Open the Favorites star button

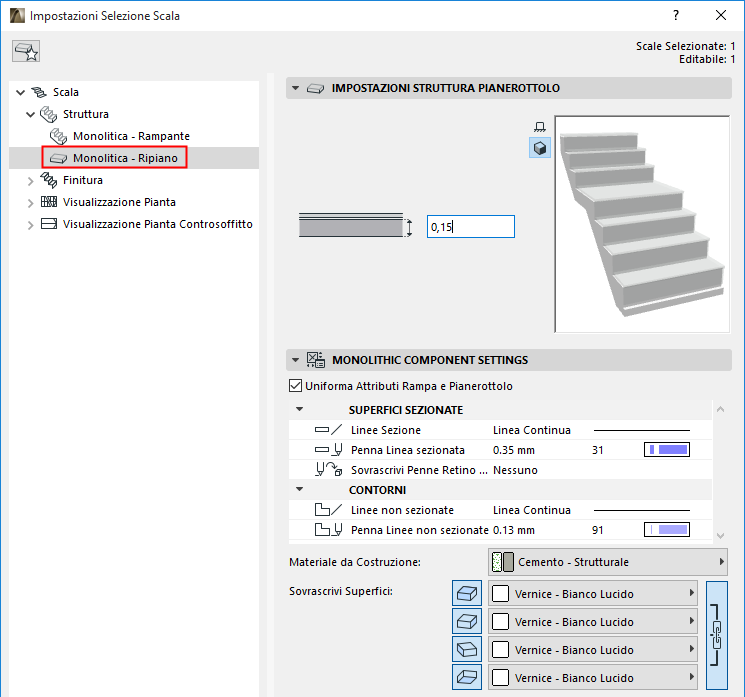click(26, 51)
